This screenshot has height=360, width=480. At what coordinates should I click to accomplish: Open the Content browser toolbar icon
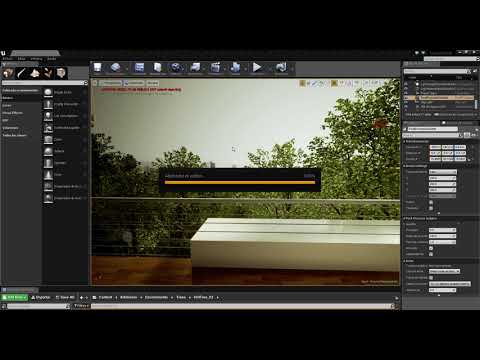[139, 68]
